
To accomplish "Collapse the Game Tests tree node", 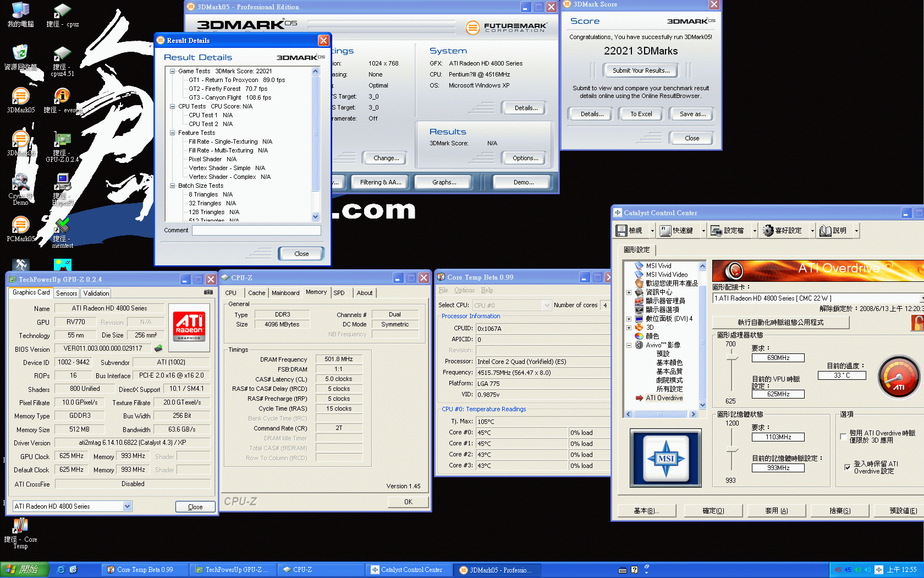I will pos(173,71).
